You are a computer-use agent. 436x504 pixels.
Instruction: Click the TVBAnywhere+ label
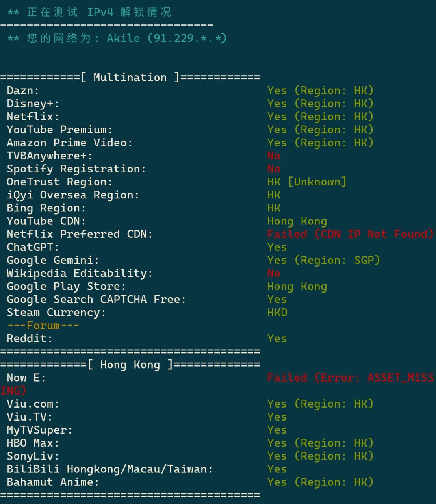click(50, 156)
